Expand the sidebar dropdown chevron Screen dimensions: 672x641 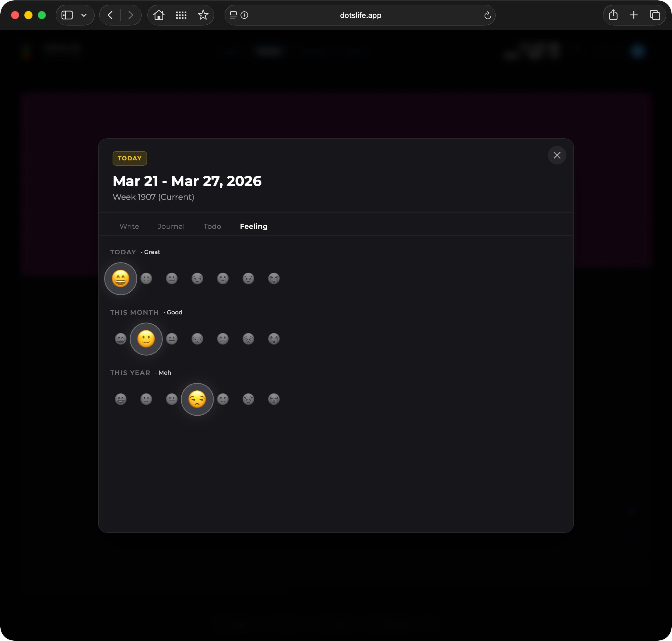(84, 15)
